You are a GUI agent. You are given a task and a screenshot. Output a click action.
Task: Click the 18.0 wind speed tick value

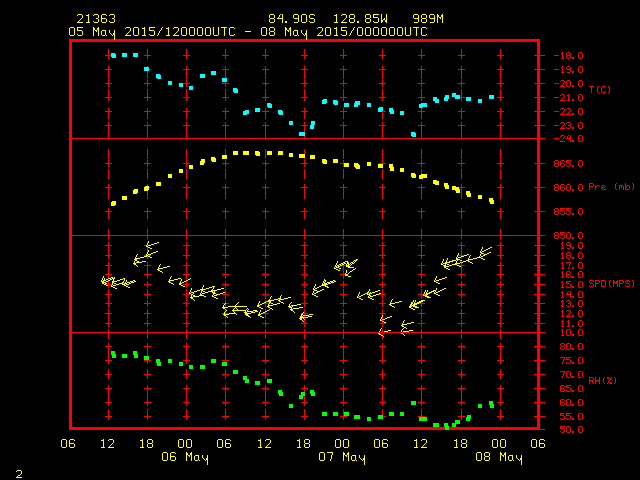(571, 256)
